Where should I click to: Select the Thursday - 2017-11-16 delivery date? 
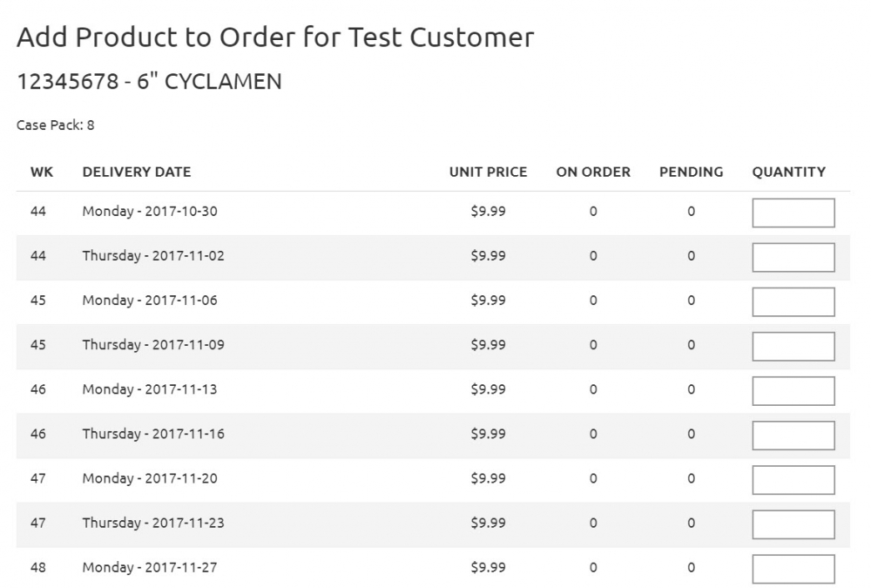tap(153, 434)
